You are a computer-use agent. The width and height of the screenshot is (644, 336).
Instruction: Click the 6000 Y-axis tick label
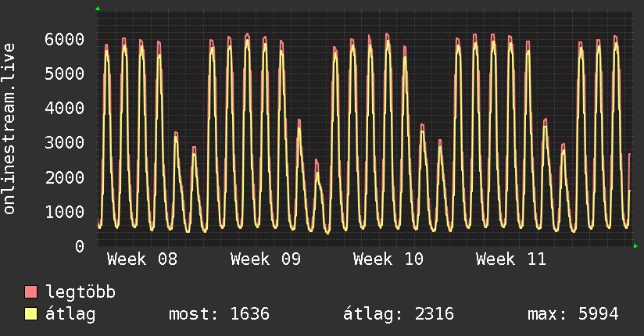(63, 40)
